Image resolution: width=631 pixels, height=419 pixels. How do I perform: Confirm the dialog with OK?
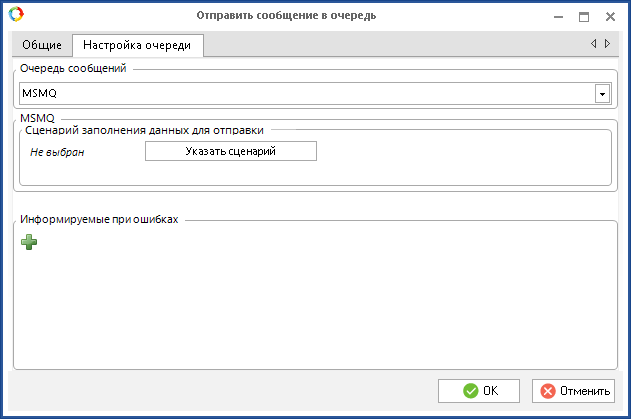tap(479, 391)
